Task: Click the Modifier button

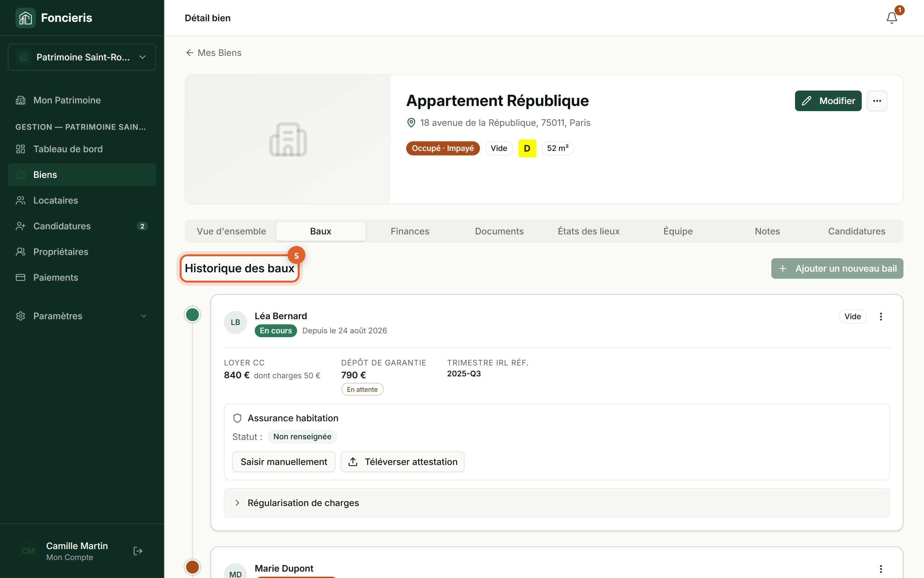Action: coord(828,101)
